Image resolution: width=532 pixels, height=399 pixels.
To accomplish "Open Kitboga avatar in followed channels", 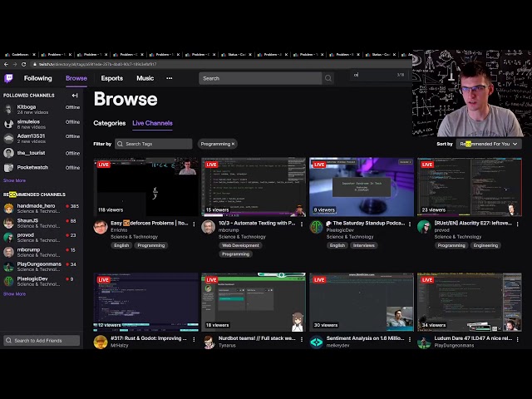I will pos(8,109).
